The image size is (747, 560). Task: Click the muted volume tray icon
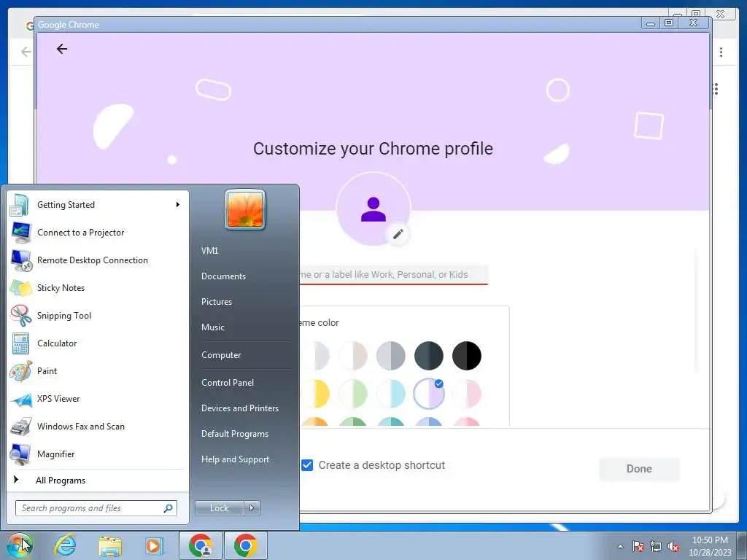click(x=673, y=546)
